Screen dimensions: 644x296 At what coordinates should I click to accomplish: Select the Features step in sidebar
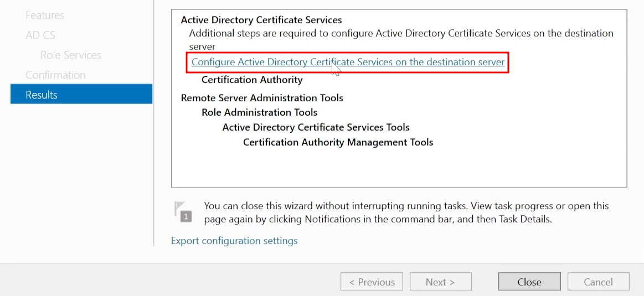[45, 15]
